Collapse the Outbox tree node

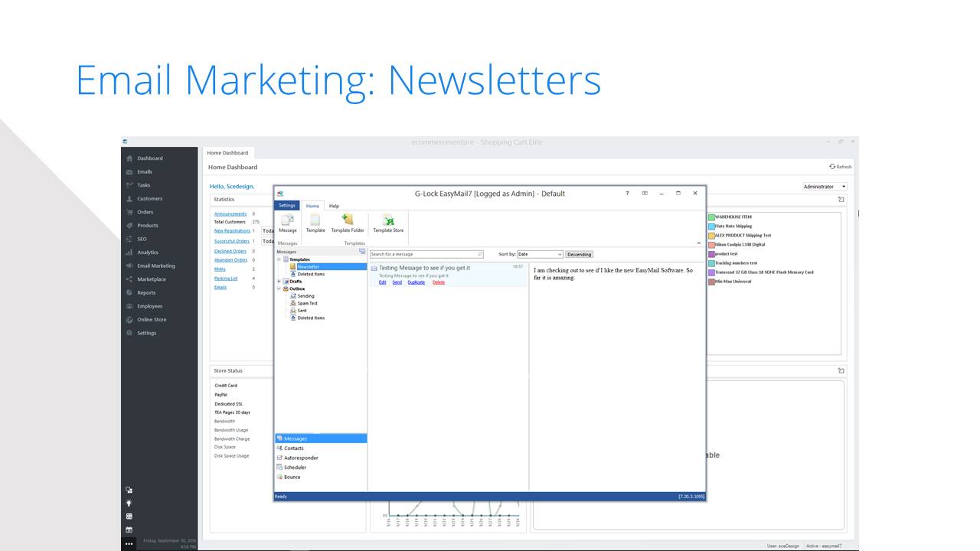(279, 289)
